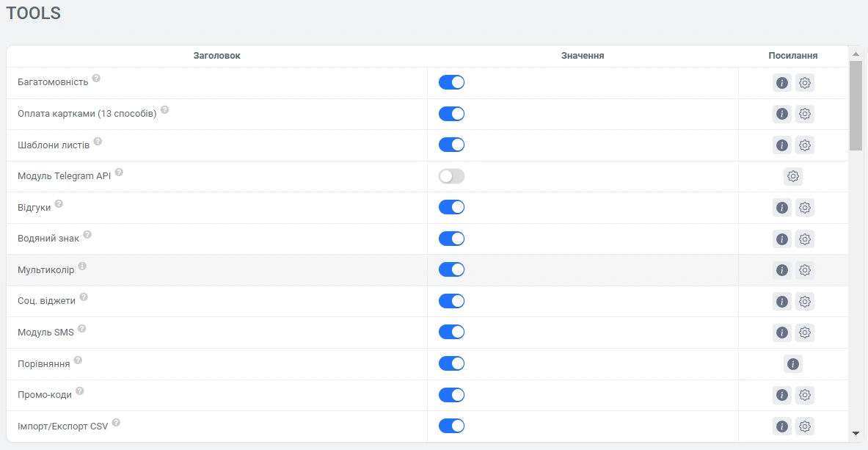This screenshot has width=868, height=450.
Task: Disable the Промо-коди toggle
Action: (451, 395)
